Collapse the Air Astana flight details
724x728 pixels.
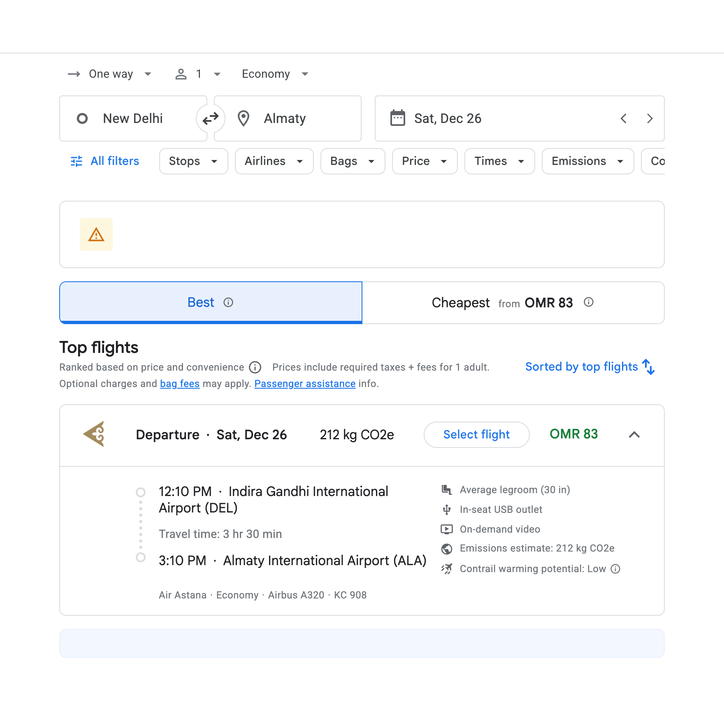634,435
